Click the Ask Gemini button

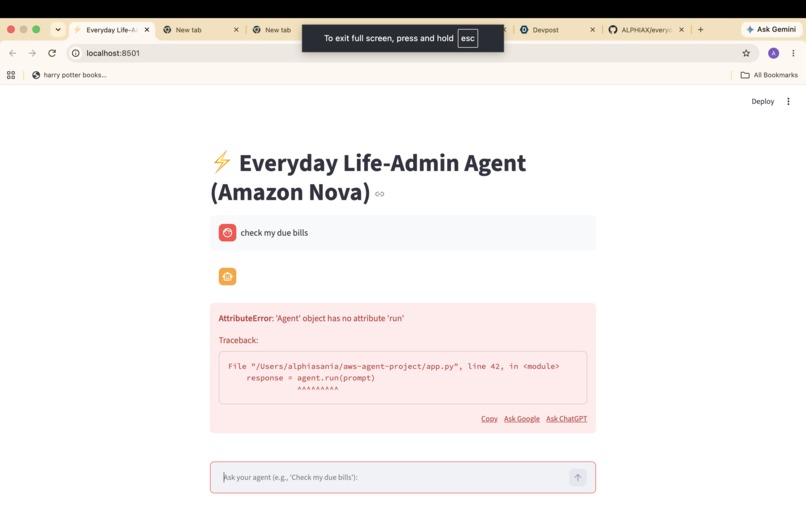pyautogui.click(x=771, y=30)
